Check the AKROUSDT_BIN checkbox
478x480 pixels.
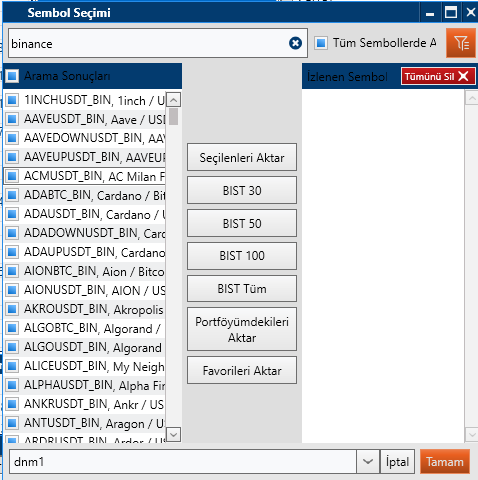12,309
